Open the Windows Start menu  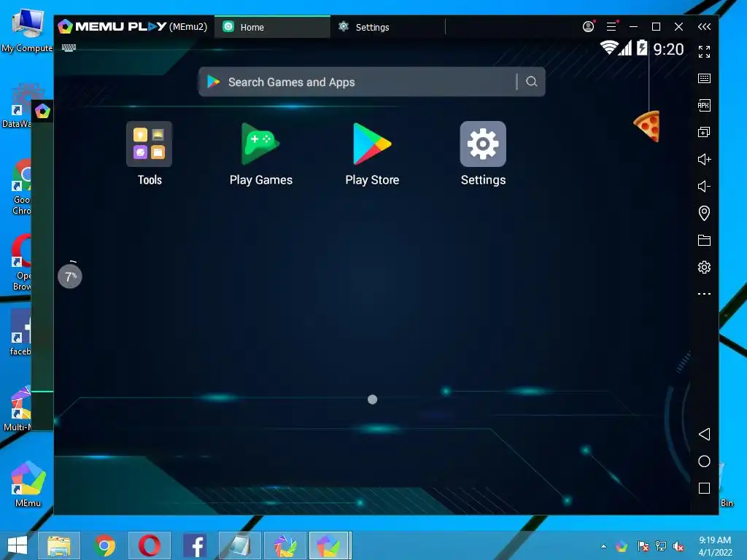(18, 545)
